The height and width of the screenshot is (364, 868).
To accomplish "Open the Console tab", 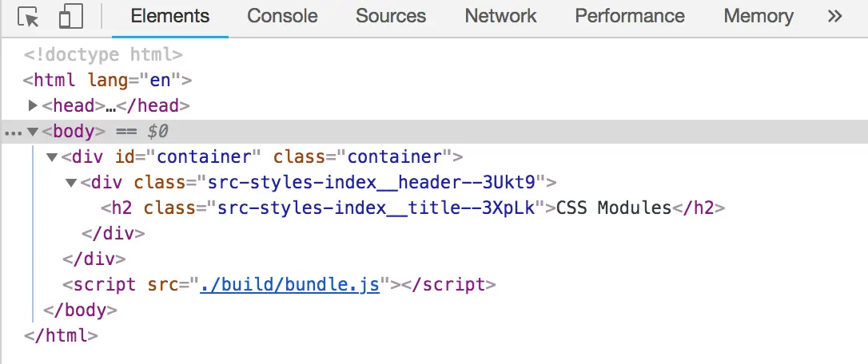I will coord(282,16).
